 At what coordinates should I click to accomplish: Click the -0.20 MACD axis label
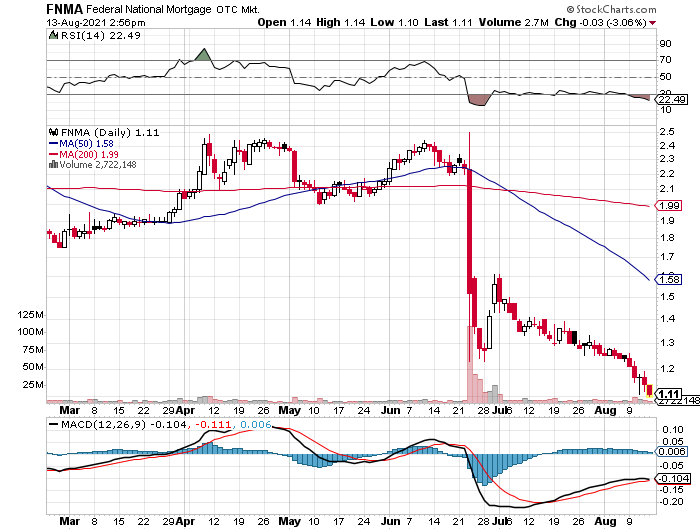click(671, 501)
